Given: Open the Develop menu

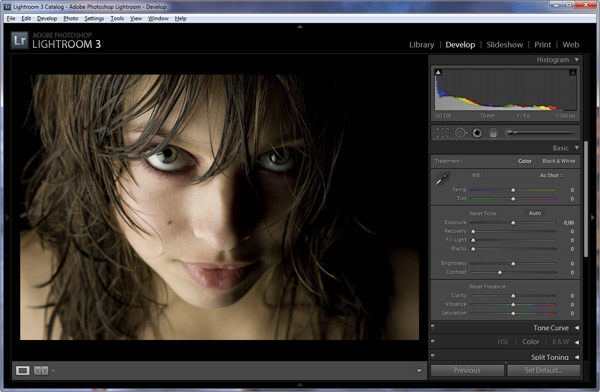Looking at the screenshot, I should coord(47,18).
